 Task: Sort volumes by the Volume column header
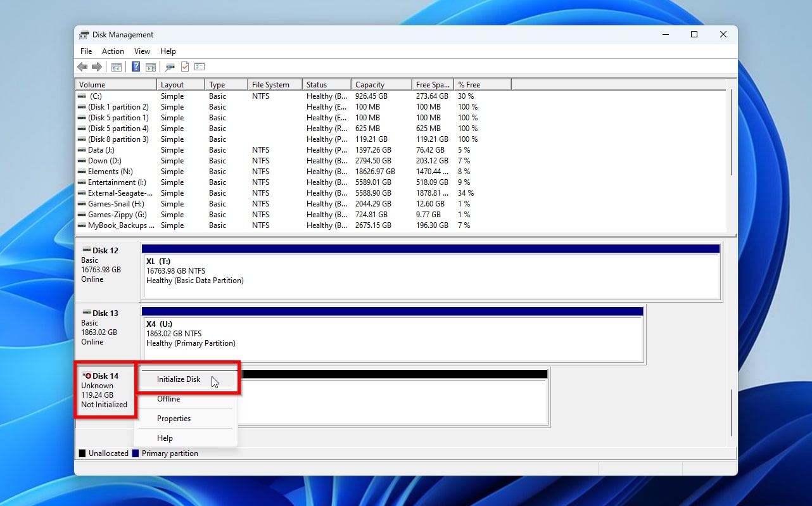(x=116, y=84)
